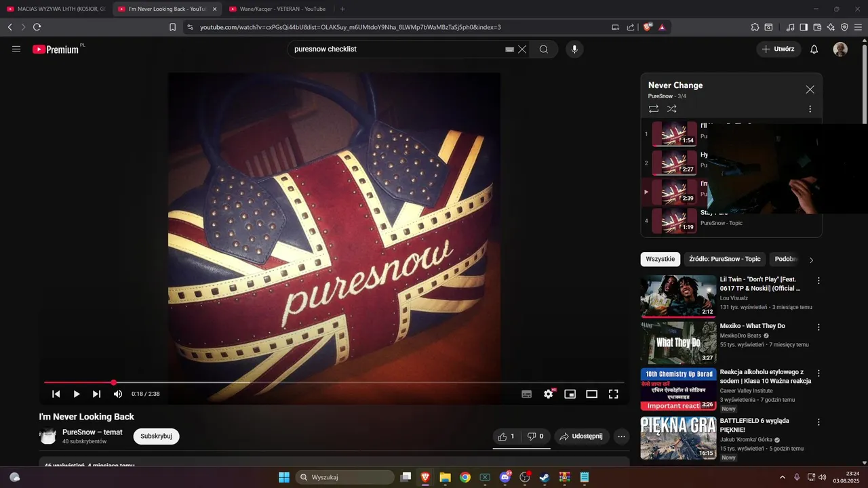This screenshot has width=868, height=488.
Task: Mute the player volume
Action: coord(118,394)
